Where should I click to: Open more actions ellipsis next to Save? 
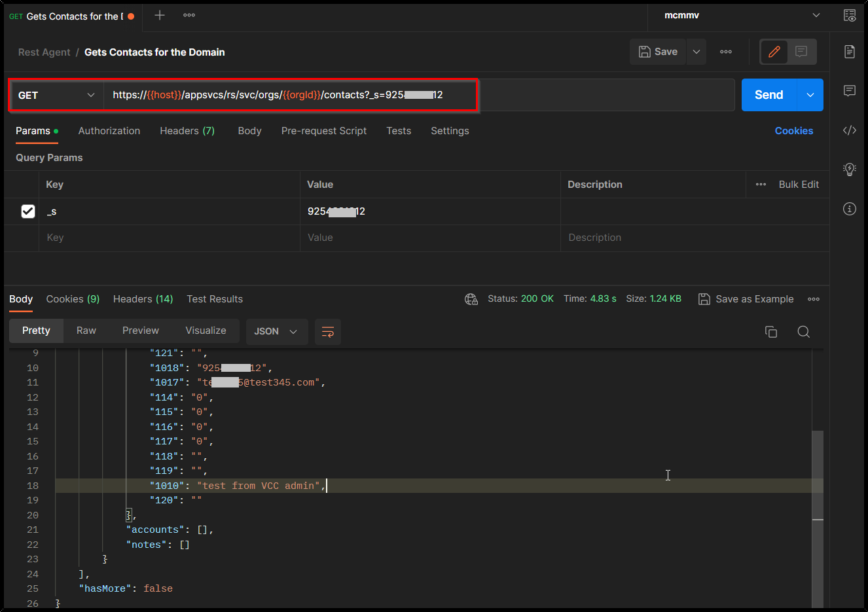click(726, 52)
